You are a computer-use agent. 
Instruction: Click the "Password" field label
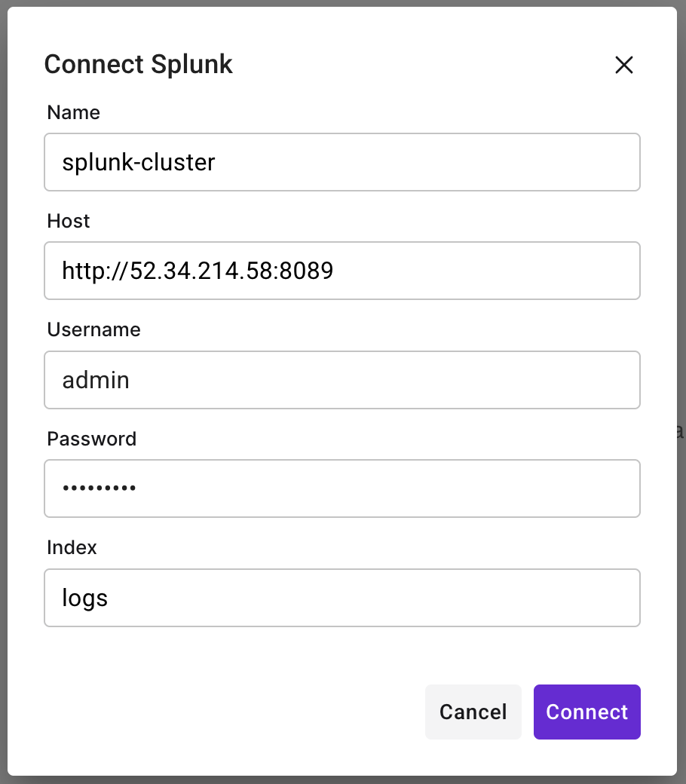(x=91, y=439)
